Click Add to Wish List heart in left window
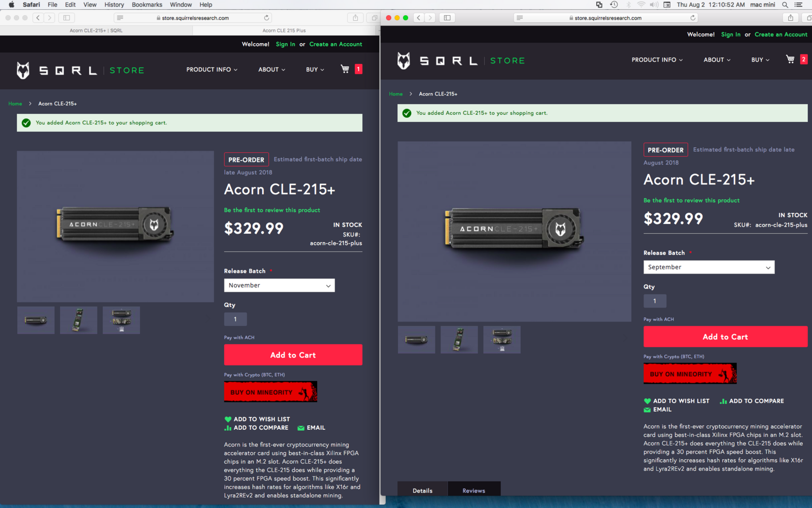 (x=228, y=419)
